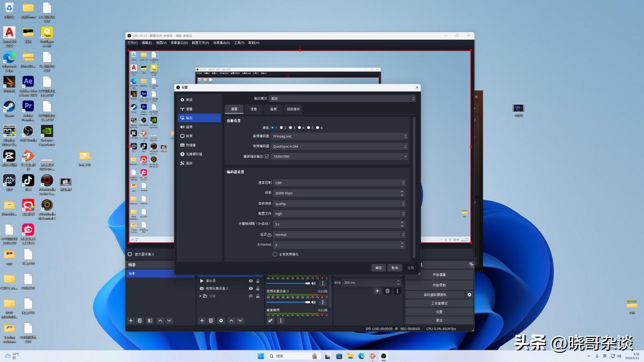644x362 pixels.
Task: Switch to the Recording (录像) tab
Action: (x=253, y=109)
